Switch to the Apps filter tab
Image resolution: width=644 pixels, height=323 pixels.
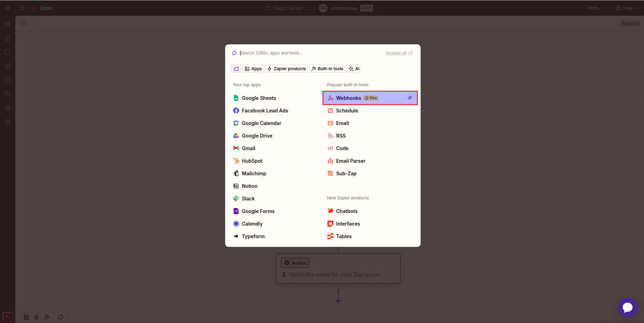click(x=253, y=69)
